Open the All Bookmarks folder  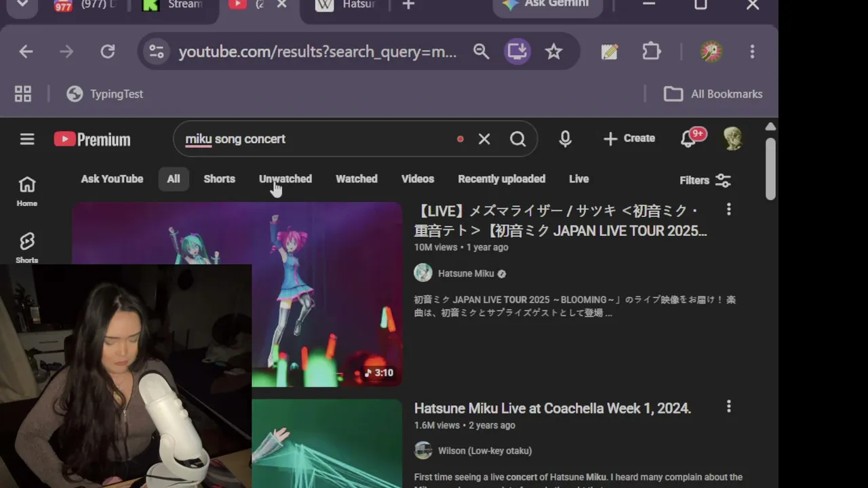[713, 94]
